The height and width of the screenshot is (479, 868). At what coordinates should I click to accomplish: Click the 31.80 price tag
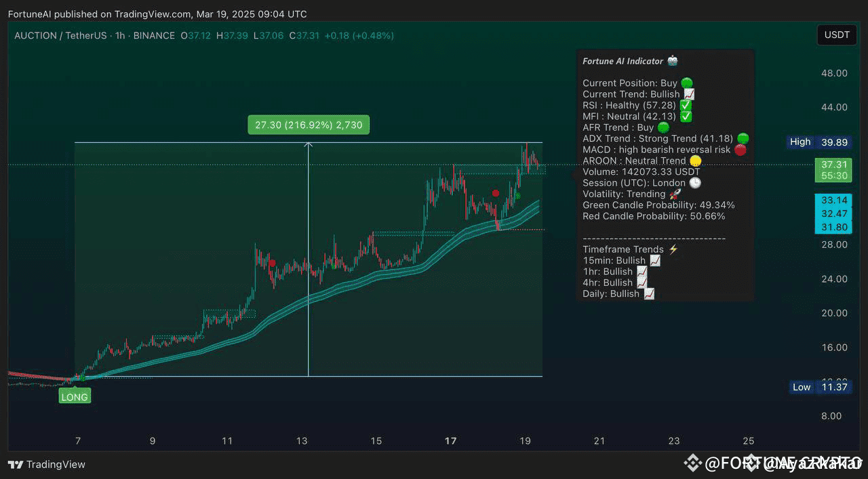834,227
